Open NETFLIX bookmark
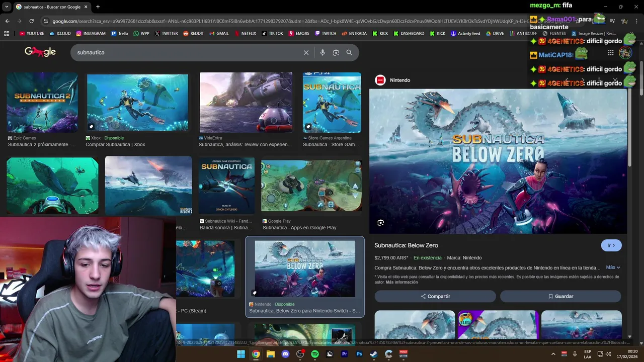The height and width of the screenshot is (362, 644). click(245, 34)
